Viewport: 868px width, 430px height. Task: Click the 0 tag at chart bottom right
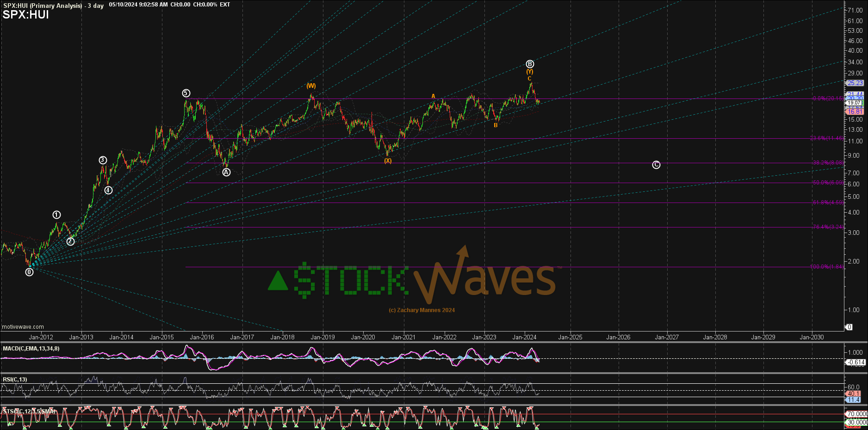(x=849, y=327)
